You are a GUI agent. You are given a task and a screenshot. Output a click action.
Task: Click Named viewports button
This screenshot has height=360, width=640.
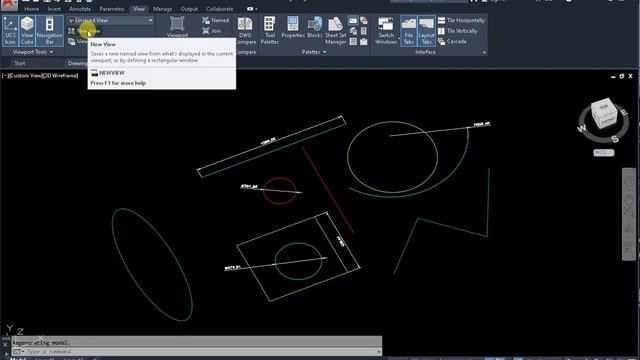point(216,20)
